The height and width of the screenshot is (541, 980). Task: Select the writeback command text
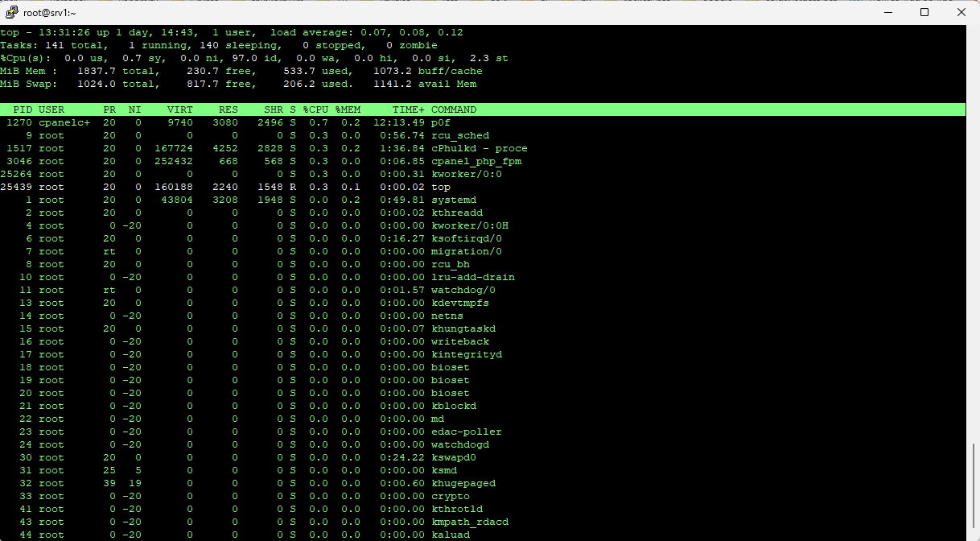click(460, 341)
